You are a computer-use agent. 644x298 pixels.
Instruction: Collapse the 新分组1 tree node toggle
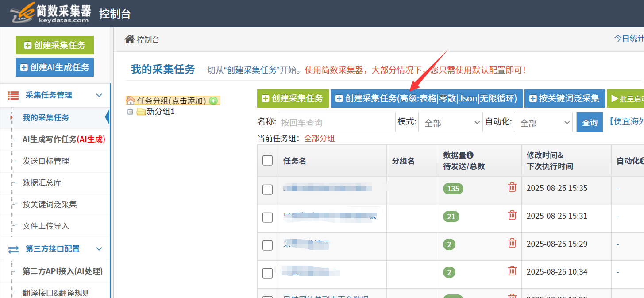[130, 112]
